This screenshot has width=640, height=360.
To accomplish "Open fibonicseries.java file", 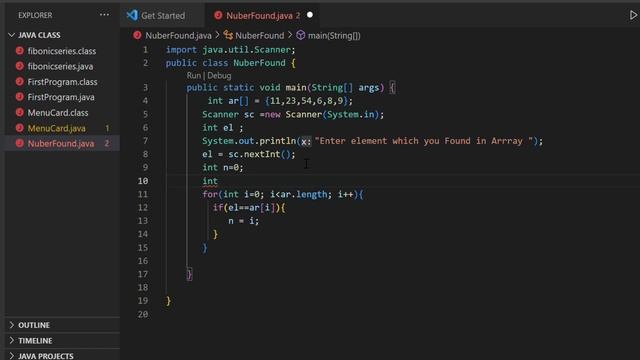I will [x=60, y=66].
